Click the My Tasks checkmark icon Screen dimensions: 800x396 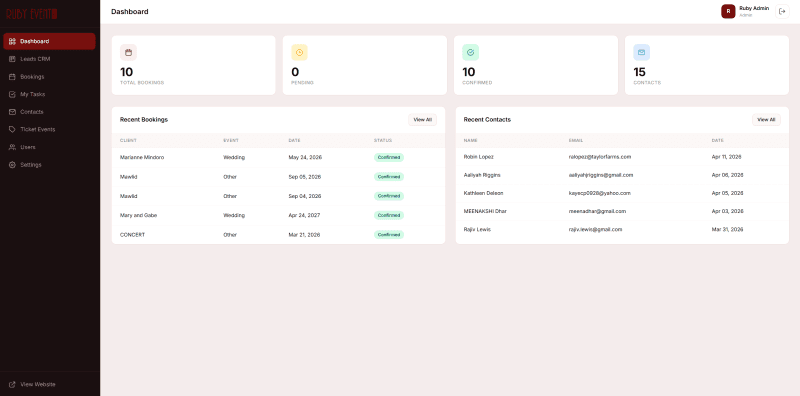tap(12, 94)
